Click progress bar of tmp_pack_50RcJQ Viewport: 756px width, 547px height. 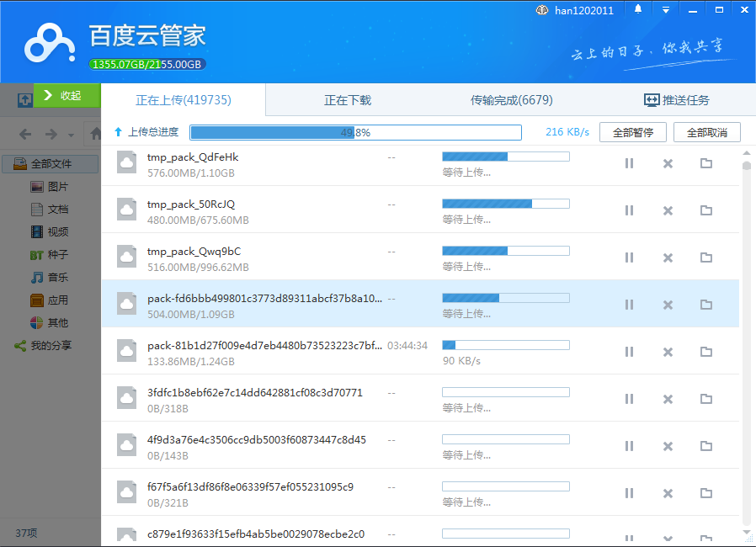coord(506,204)
